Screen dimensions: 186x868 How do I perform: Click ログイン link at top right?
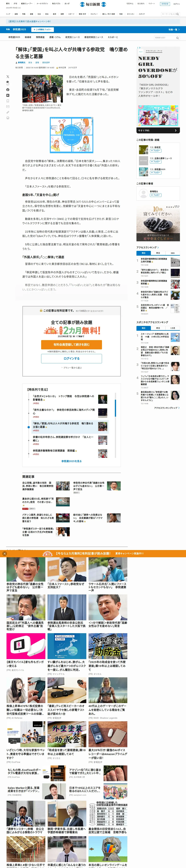click(177, 4)
